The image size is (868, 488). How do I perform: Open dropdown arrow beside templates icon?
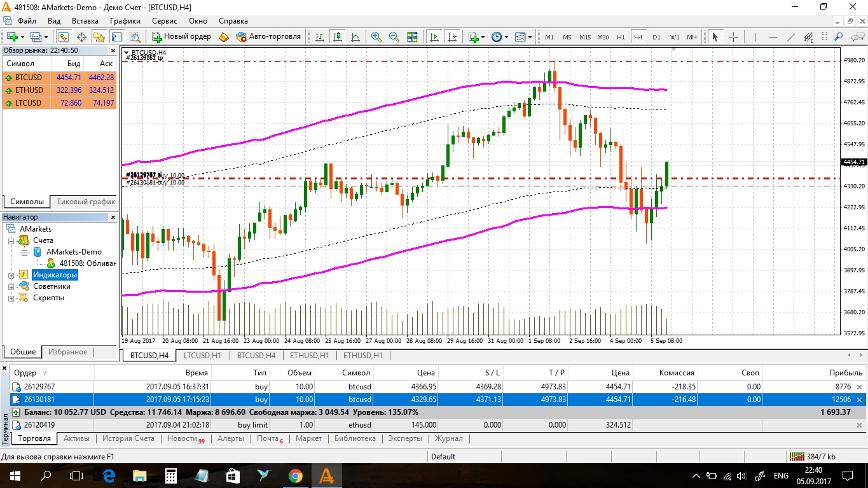click(530, 37)
